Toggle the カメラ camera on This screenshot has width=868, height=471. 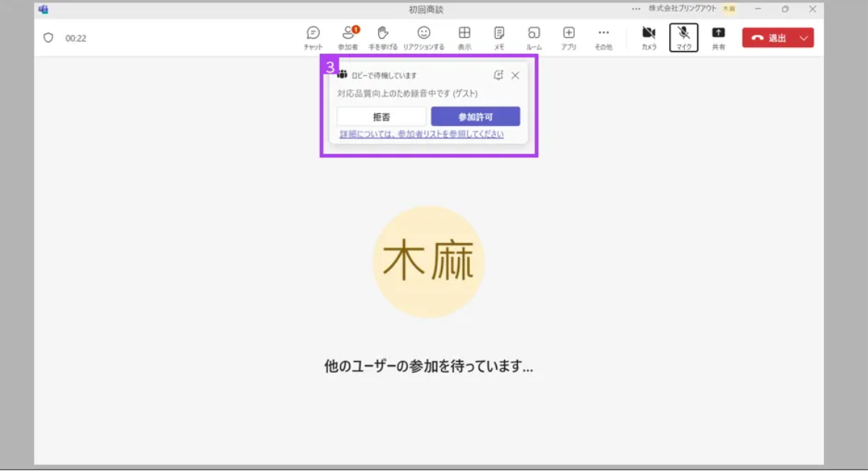pos(649,38)
